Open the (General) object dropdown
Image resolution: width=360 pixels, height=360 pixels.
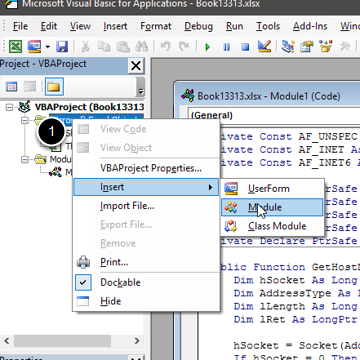click(x=274, y=115)
